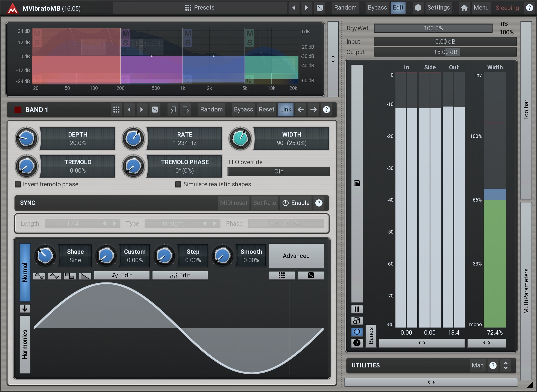
Task: Click the Band 1 paste settings icon
Action: click(186, 110)
